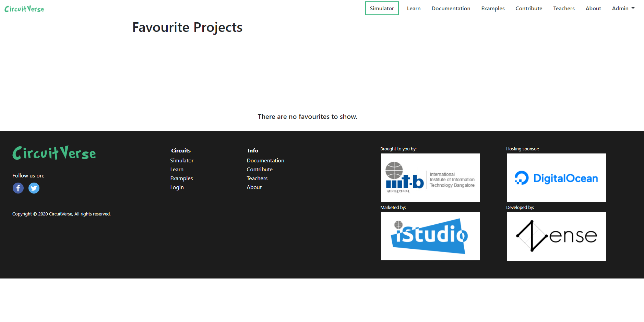Launch the Simulator from the navbar
This screenshot has width=644, height=322.
pos(382,9)
